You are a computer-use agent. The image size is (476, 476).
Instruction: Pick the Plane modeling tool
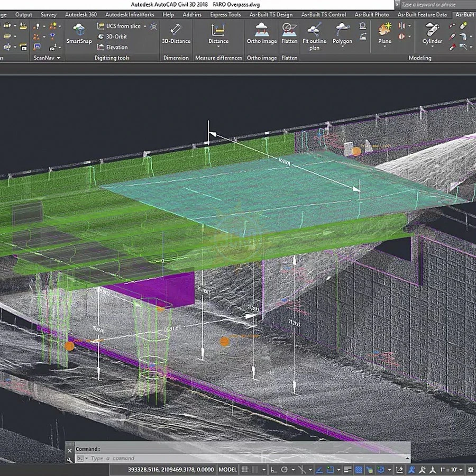(385, 33)
